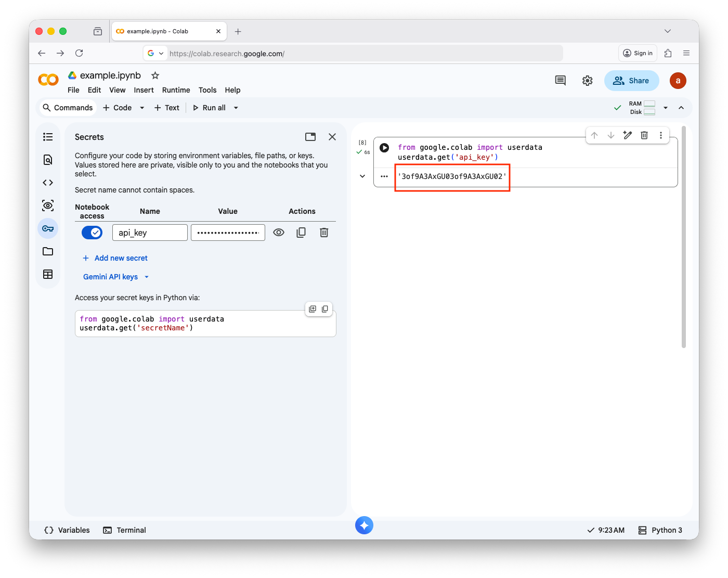Screen dimensions: 728x578
Task: Click the api_key name input field
Action: [x=150, y=233]
